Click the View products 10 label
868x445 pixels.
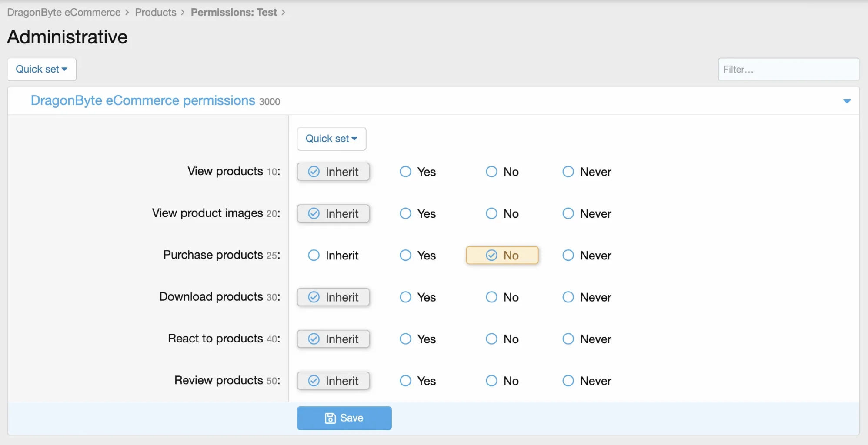pos(234,171)
